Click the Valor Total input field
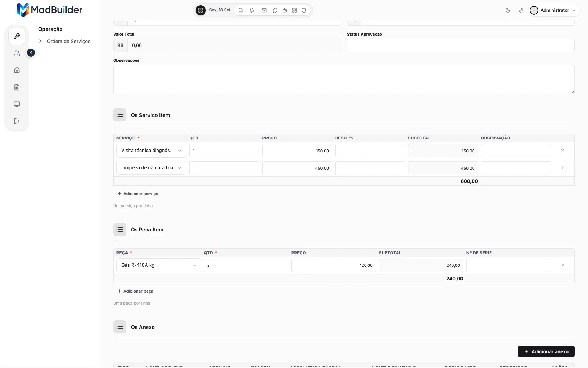This screenshot has height=368, width=588. [x=234, y=45]
